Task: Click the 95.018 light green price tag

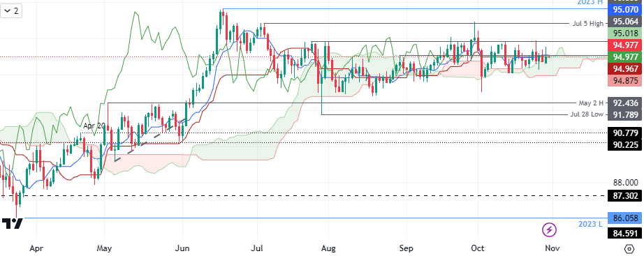Action: point(624,33)
